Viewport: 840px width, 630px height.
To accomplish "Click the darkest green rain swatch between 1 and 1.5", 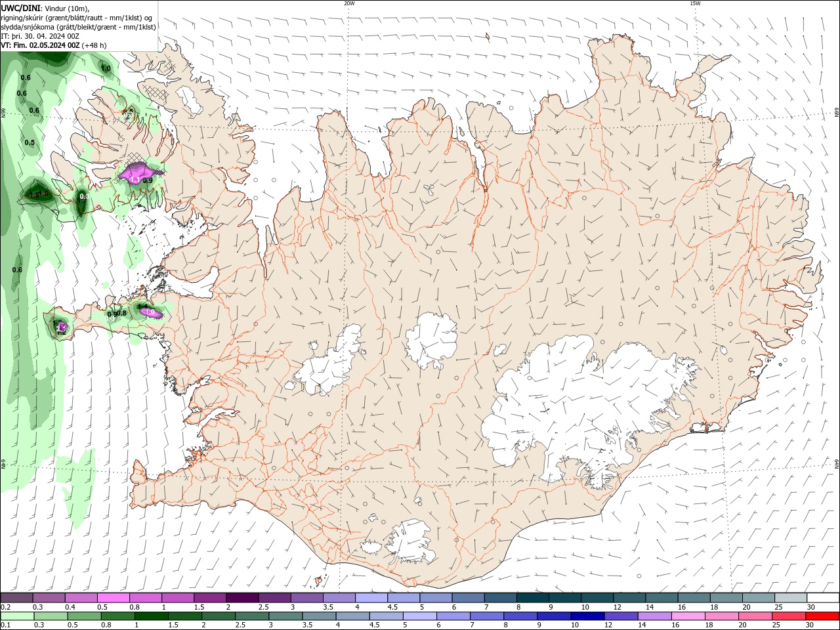I will (x=152, y=616).
